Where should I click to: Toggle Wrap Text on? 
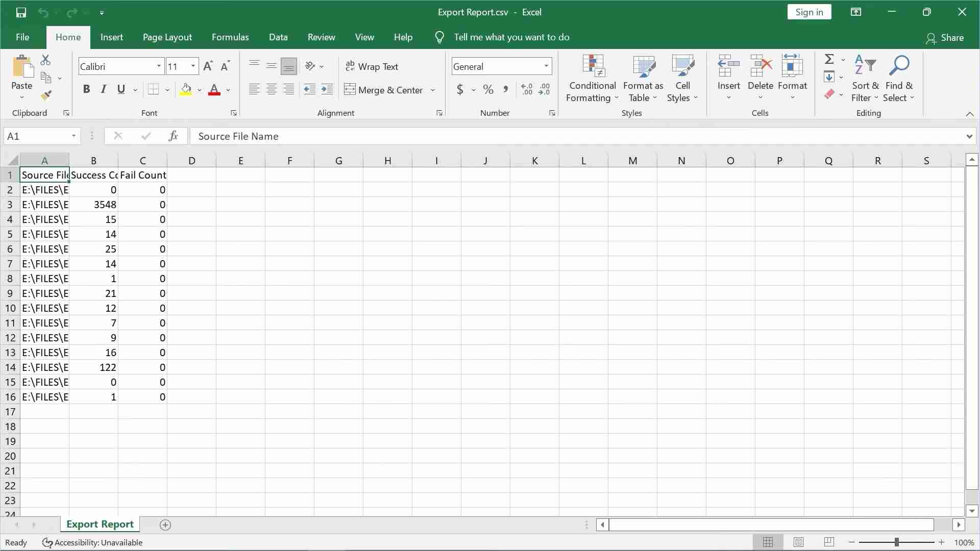tap(372, 66)
